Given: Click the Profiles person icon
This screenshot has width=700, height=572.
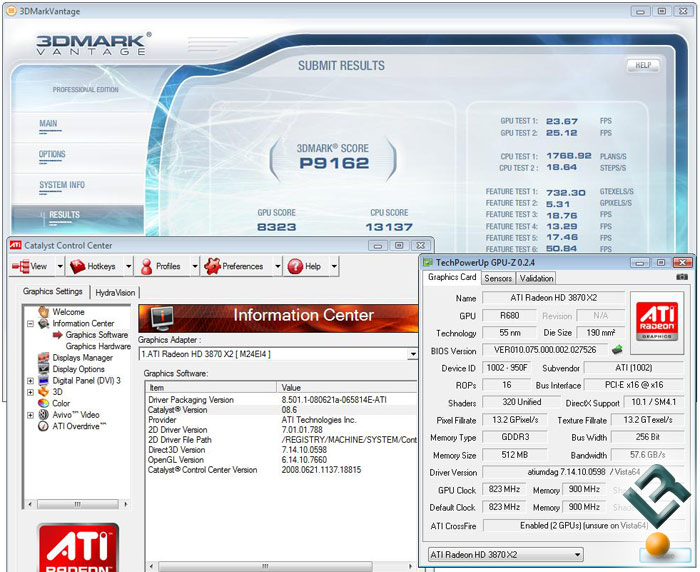Looking at the screenshot, I should click(146, 267).
